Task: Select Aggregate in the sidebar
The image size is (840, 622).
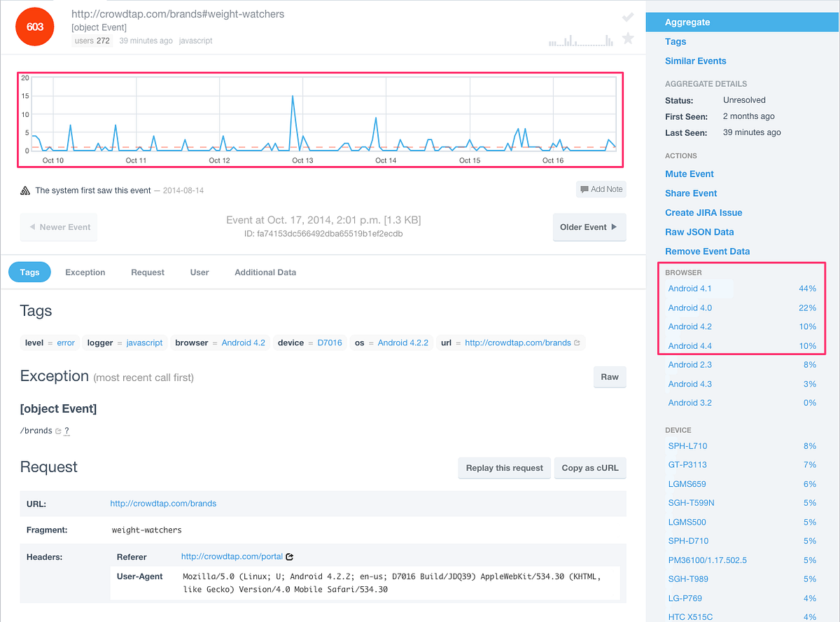Action: pyautogui.click(x=743, y=22)
